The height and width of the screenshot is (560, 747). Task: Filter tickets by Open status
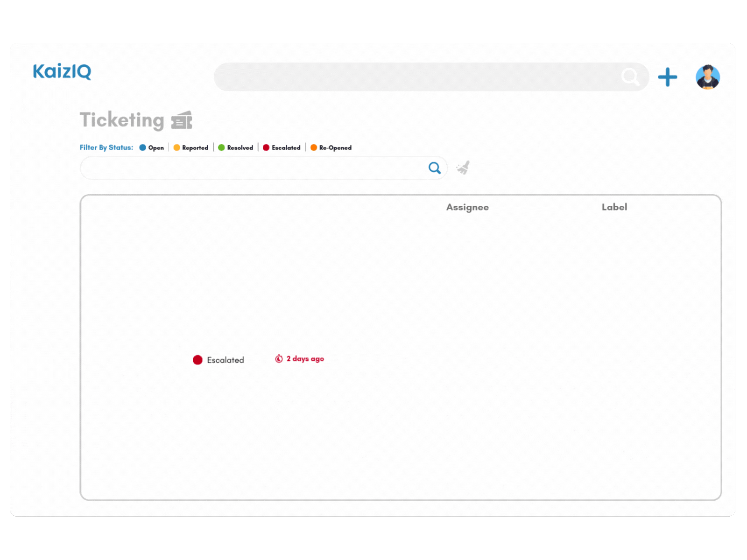pyautogui.click(x=152, y=147)
